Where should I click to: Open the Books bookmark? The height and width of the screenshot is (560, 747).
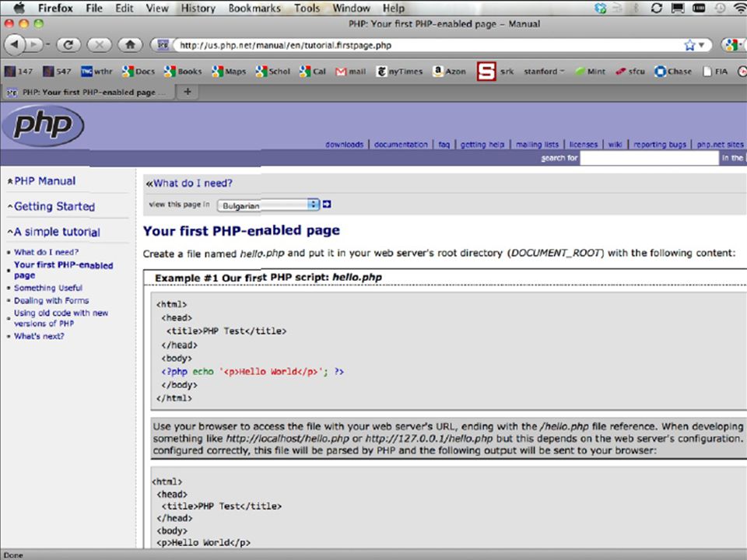pos(182,72)
